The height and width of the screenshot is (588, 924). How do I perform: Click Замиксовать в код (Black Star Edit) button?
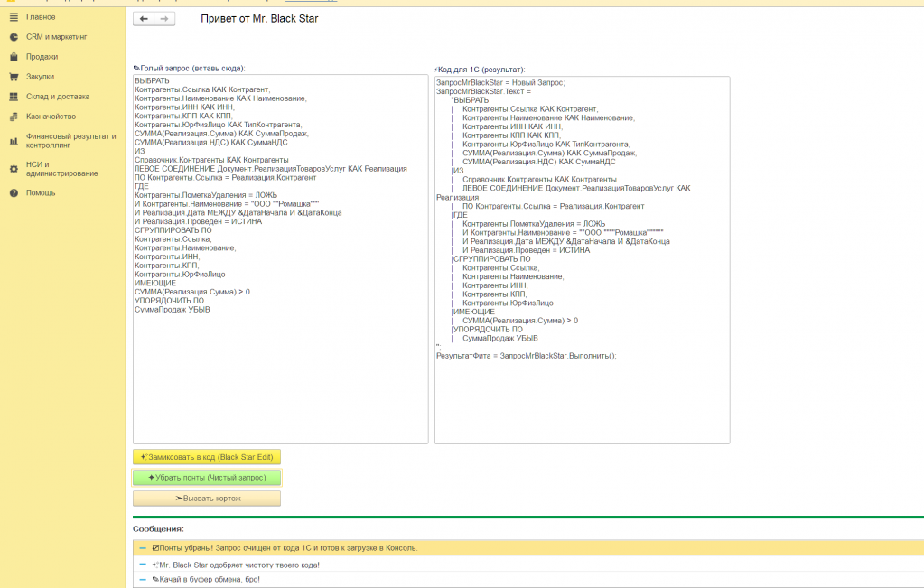click(207, 457)
